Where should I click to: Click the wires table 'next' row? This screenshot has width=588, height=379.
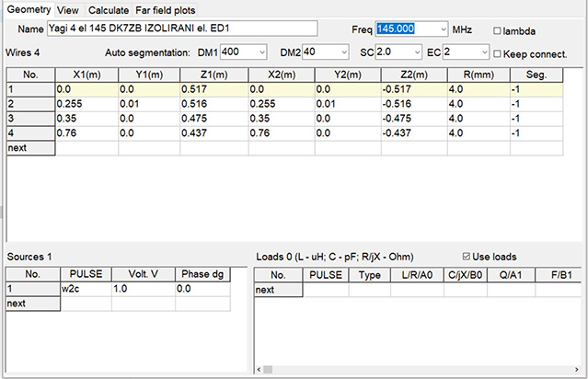[30, 148]
